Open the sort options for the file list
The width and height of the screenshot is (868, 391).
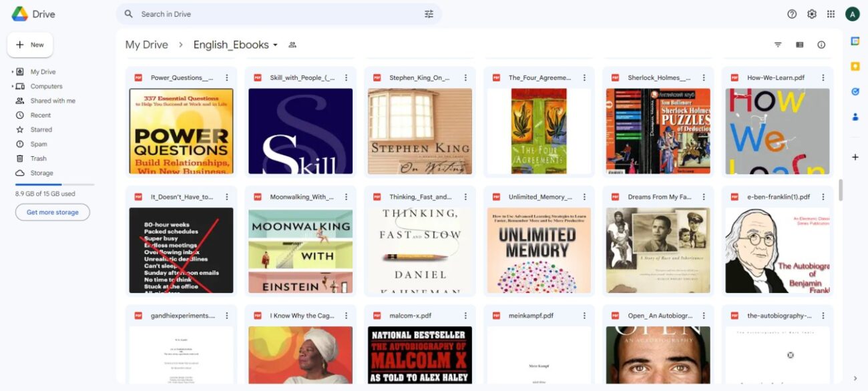point(778,45)
